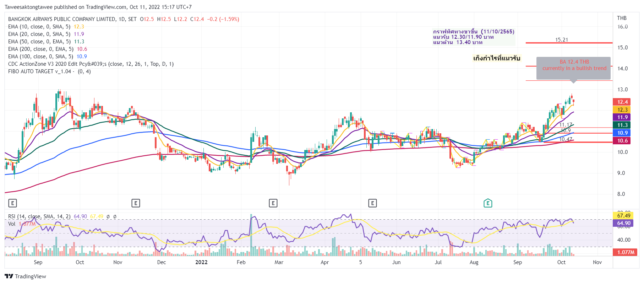
Task: Click the purple 11.9 EMA price label
Action: coord(622,117)
